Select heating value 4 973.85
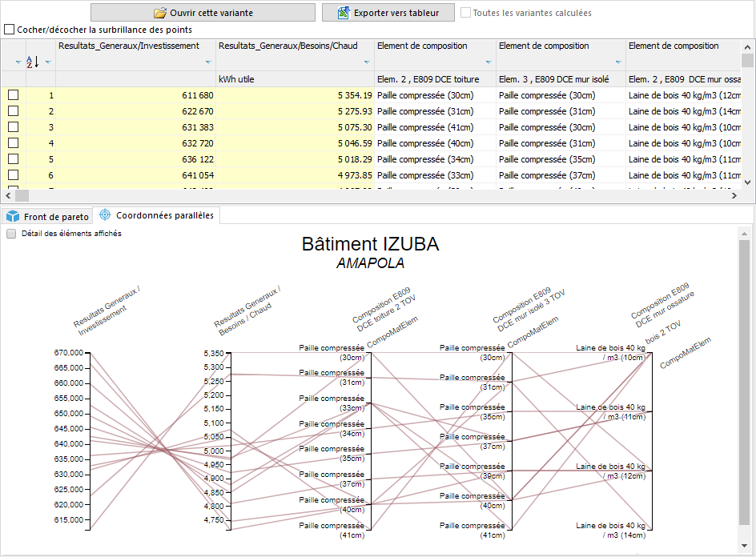 (x=295, y=175)
